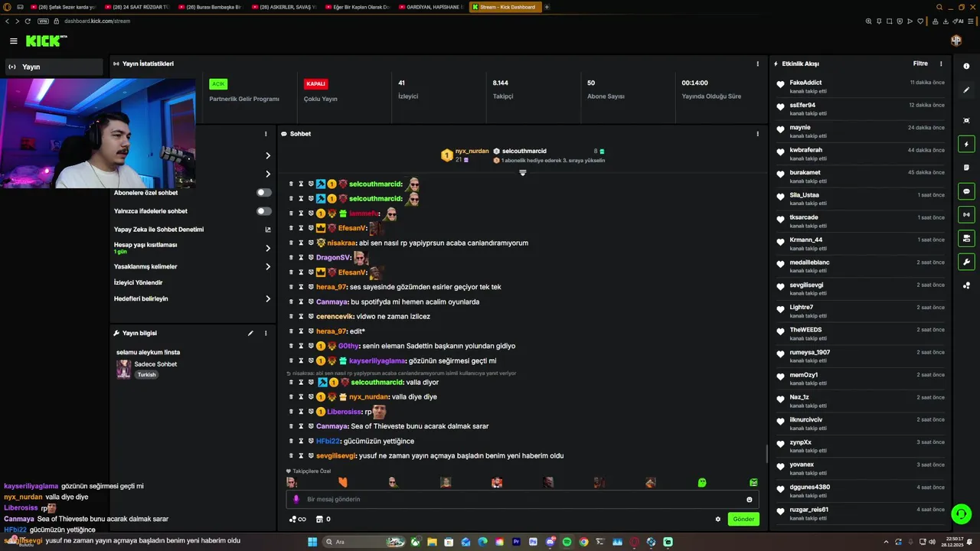Click the KAPALI Çoklu Yayın badge
This screenshot has width=980, height=551.
click(315, 84)
